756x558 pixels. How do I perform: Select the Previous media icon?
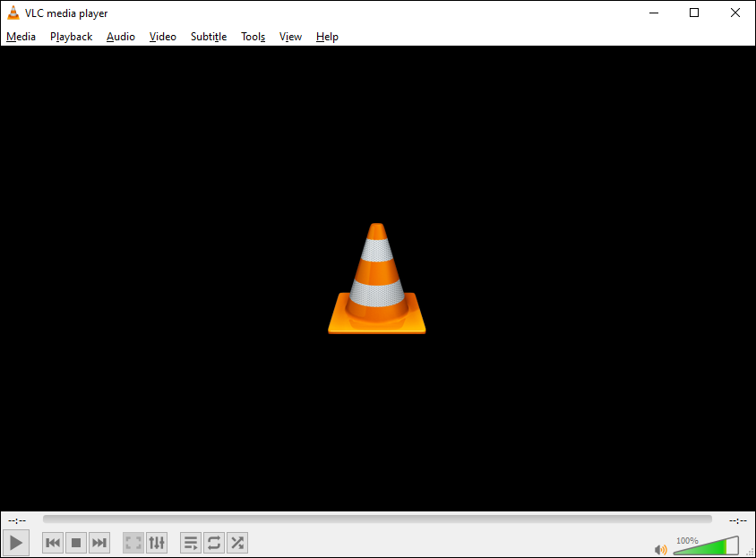tap(52, 542)
